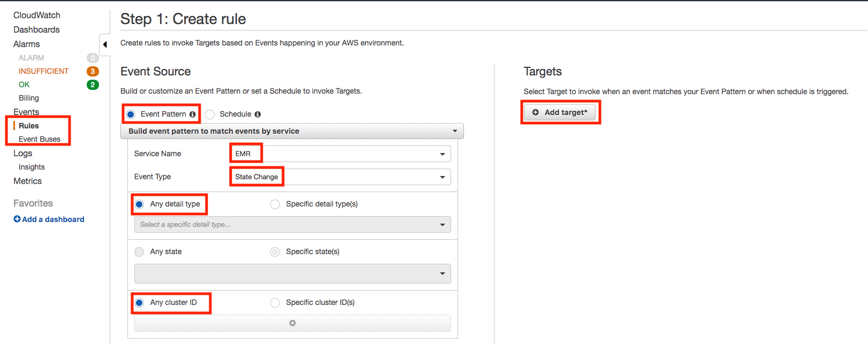Go to Dashboards in the sidebar
The width and height of the screenshot is (868, 344).
36,29
